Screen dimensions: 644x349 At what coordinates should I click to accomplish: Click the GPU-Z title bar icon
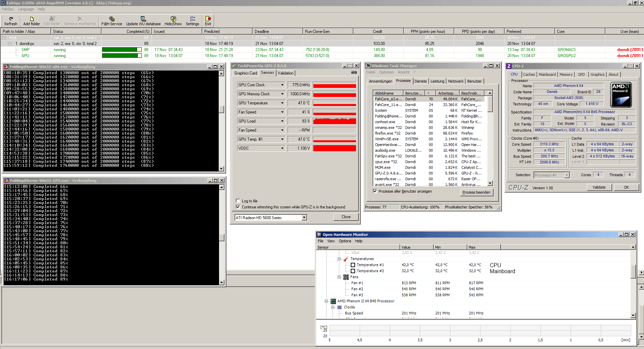pyautogui.click(x=234, y=66)
